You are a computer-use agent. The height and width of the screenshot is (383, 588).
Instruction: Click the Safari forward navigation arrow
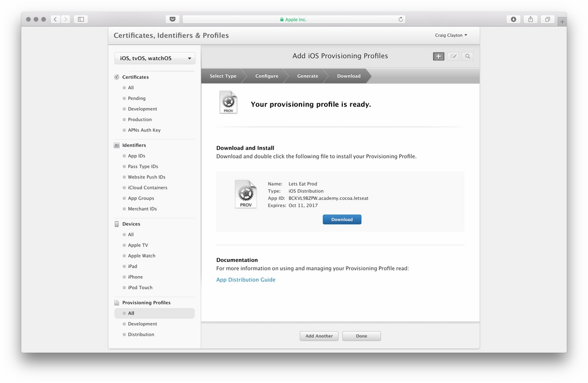(66, 19)
